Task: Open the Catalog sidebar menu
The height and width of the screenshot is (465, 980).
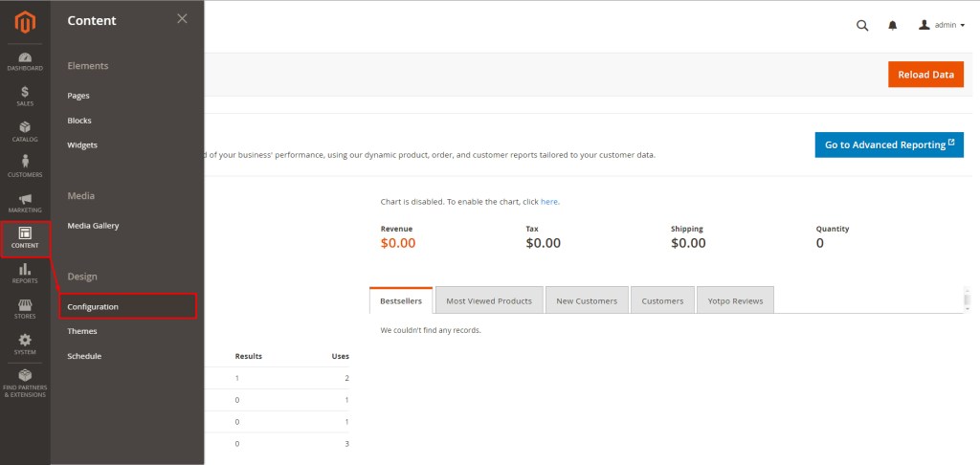Action: [x=25, y=132]
